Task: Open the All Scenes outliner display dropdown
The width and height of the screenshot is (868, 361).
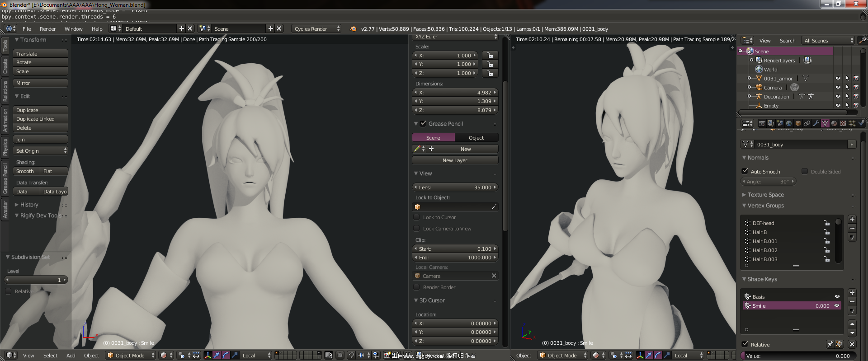Action: tap(828, 40)
